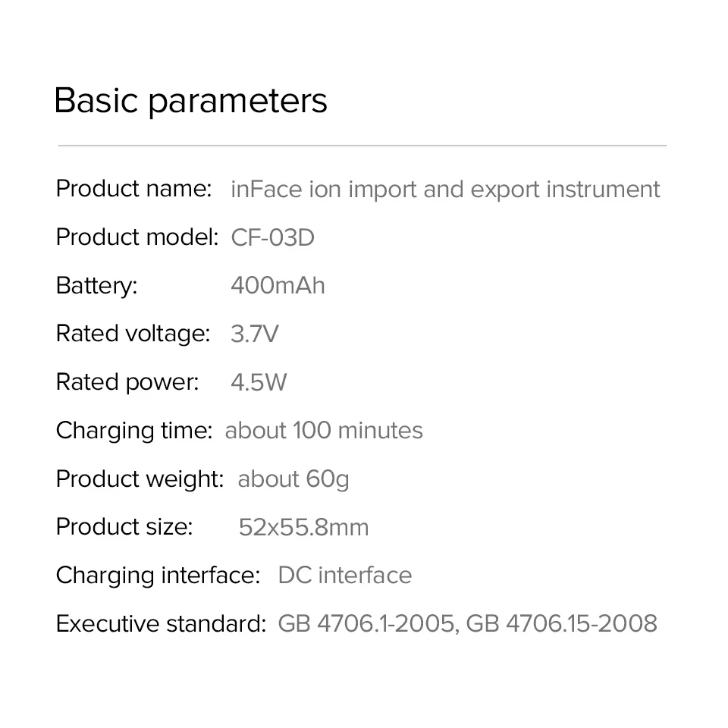Select the about 60g weight value
Image resolution: width=728 pixels, height=728 pixels.
tap(293, 479)
